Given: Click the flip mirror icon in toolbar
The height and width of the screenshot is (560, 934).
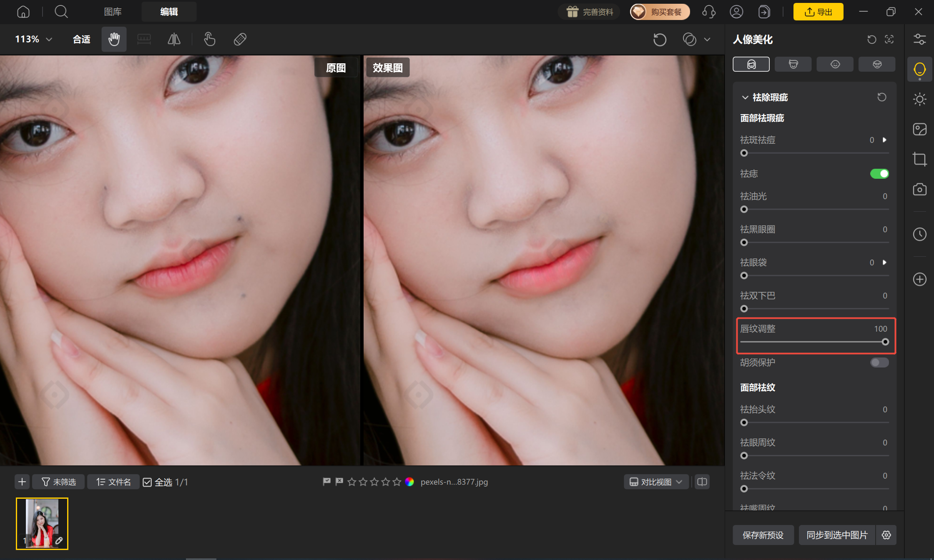Looking at the screenshot, I should tap(174, 39).
